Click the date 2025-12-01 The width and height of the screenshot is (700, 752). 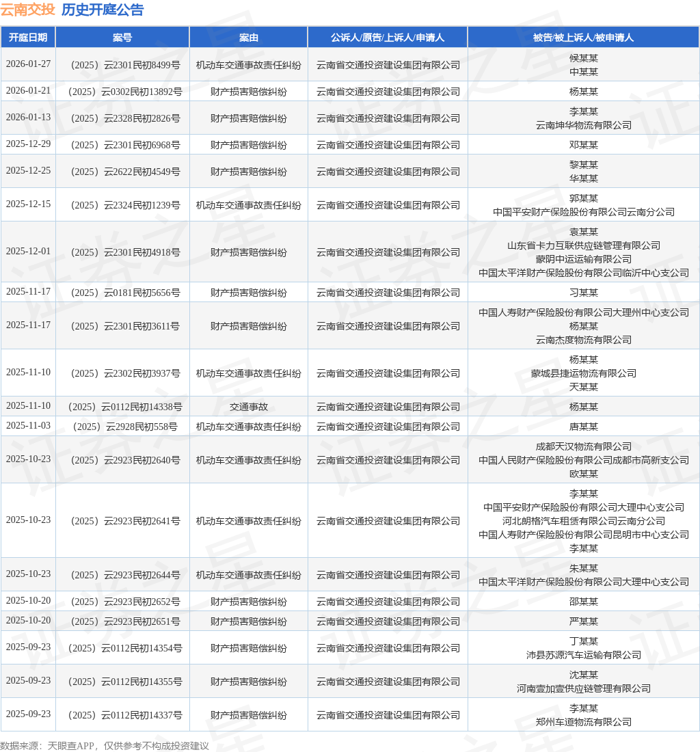tap(28, 252)
